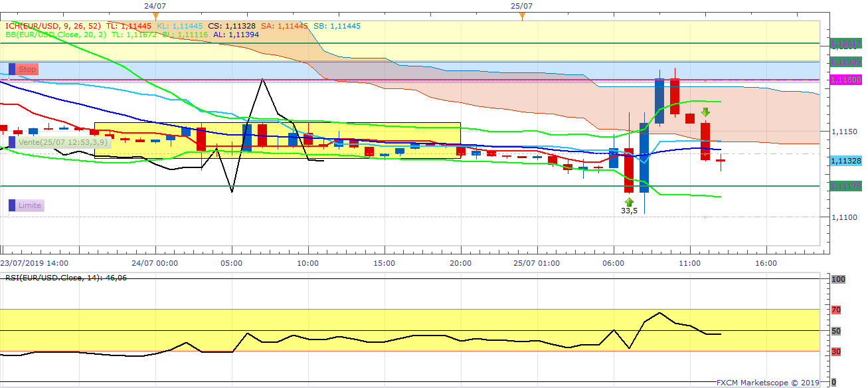Viewport: 868px width, 388px height.
Task: Click the FXCM Marketscope © 2019 text
Action: (768, 383)
